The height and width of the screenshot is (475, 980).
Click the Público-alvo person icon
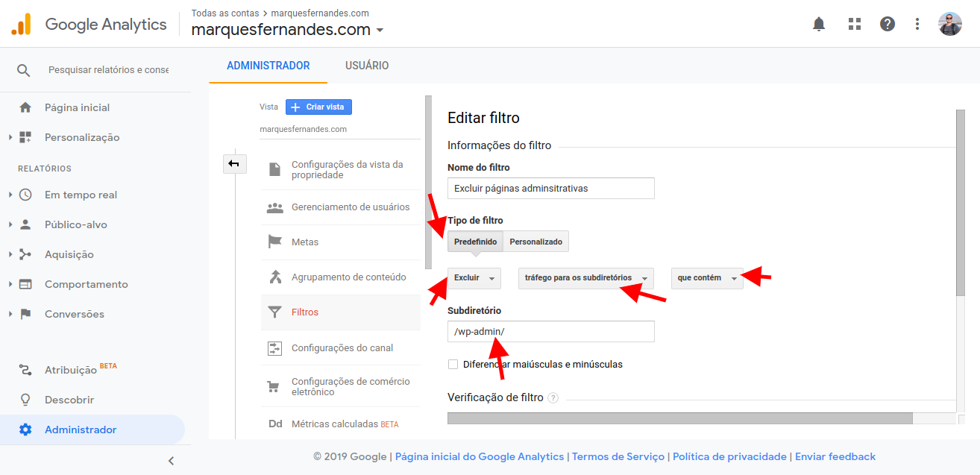click(x=25, y=224)
